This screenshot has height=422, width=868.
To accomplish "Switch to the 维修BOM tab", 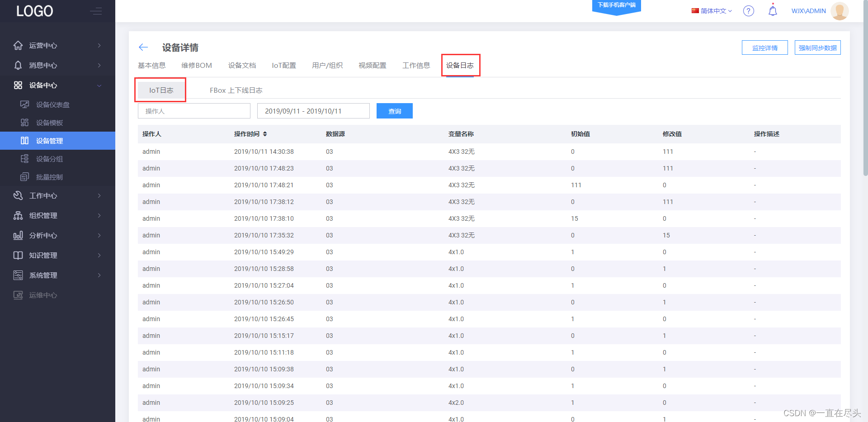I will 197,66.
